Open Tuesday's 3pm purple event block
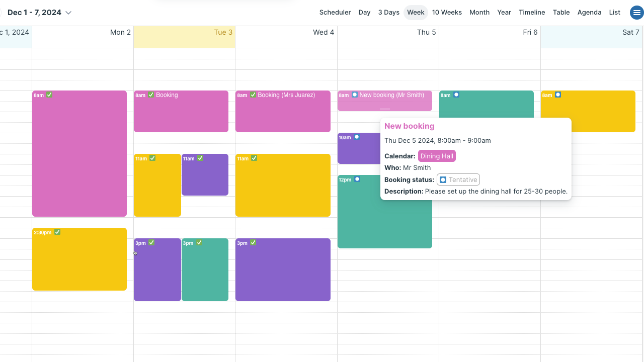The height and width of the screenshot is (362, 644). click(157, 269)
